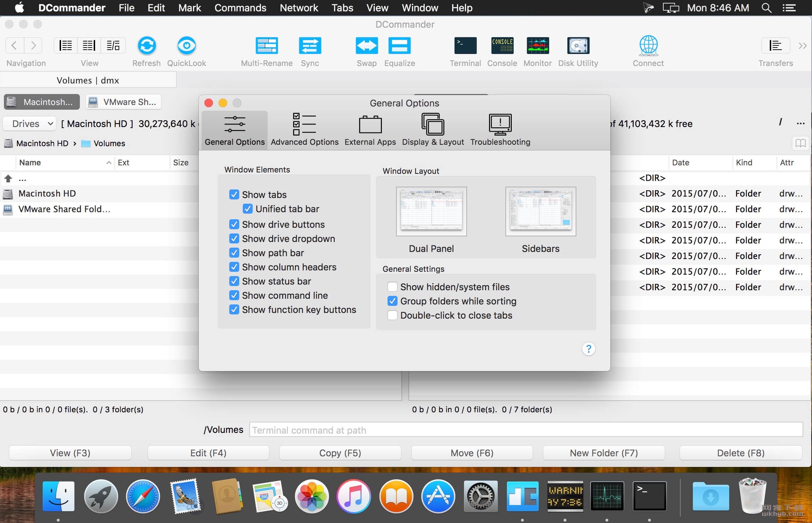Click the Edit (F4) button

tap(208, 453)
